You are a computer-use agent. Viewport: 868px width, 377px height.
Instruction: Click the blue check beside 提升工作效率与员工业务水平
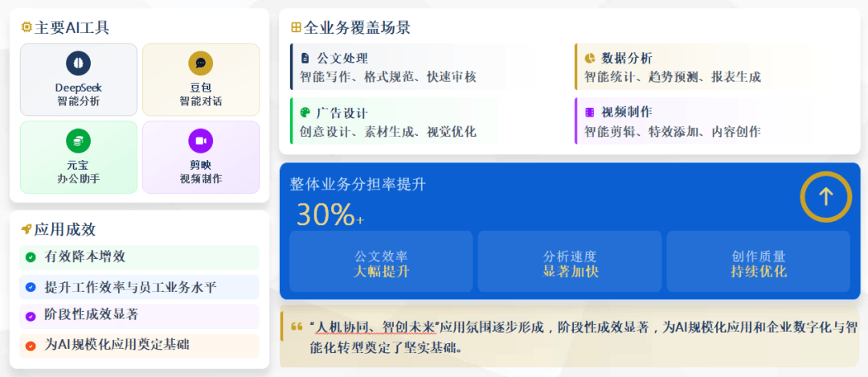[x=31, y=287]
